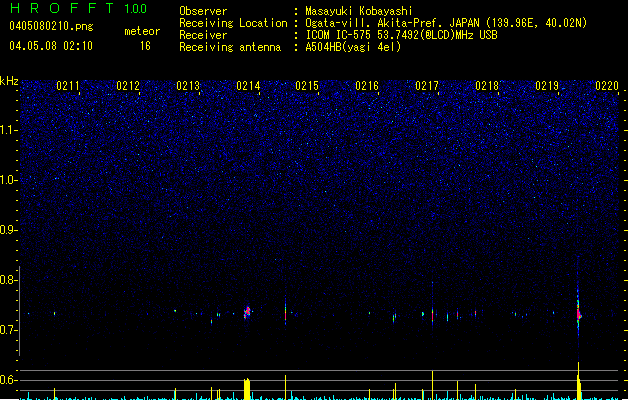Click the 0214 time marker

[x=248, y=86]
